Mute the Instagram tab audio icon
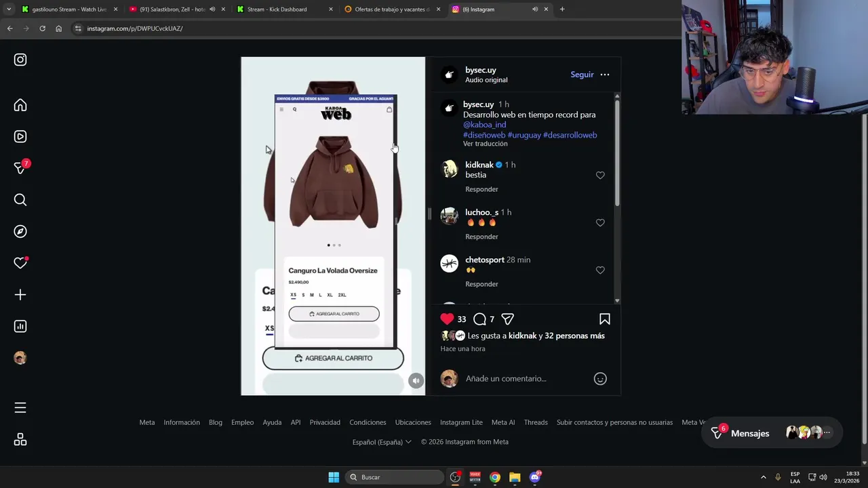 click(535, 9)
